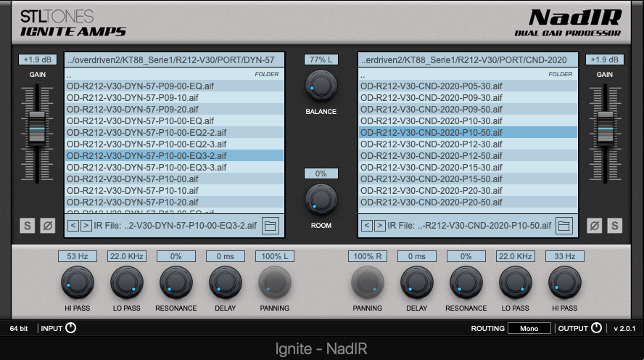The width and height of the screenshot is (644, 360).
Task: Solo the right cabinet with the S button
Action: pos(615,226)
